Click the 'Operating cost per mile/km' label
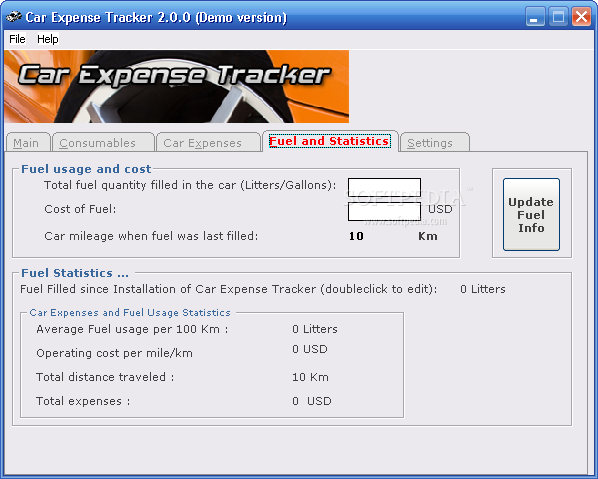Screen dimensions: 598x479 [114, 353]
